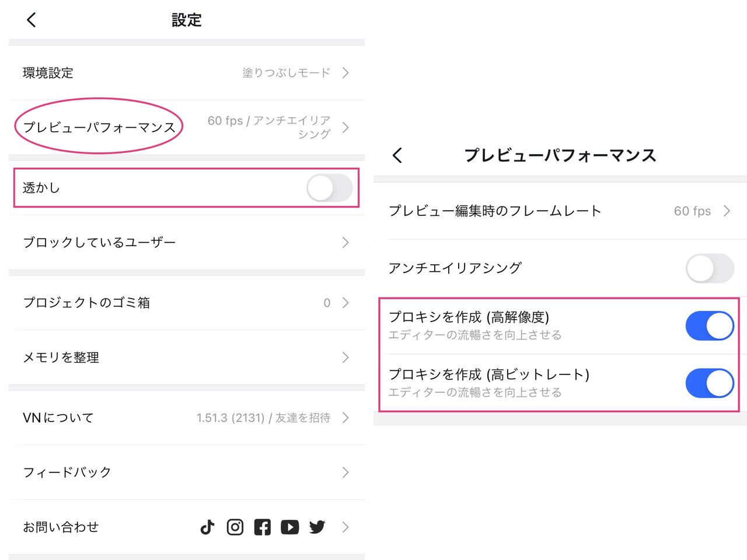Select ブロックしているユーザー menu entry
This screenshot has height=560, width=747.
coord(187,243)
